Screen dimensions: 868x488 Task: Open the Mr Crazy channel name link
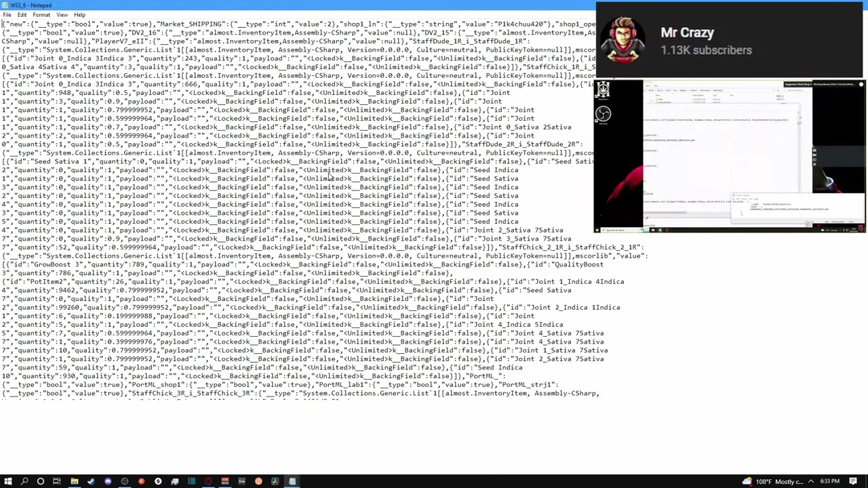pyautogui.click(x=687, y=33)
